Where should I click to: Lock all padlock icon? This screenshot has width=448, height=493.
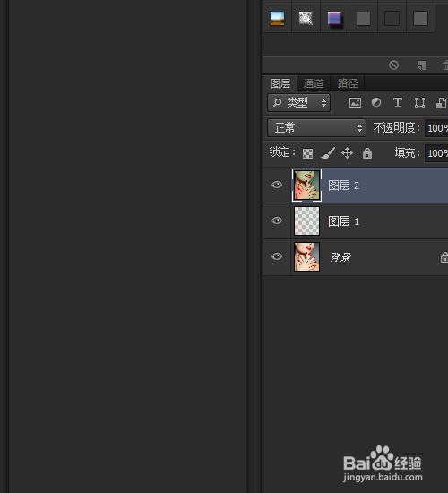[x=367, y=153]
